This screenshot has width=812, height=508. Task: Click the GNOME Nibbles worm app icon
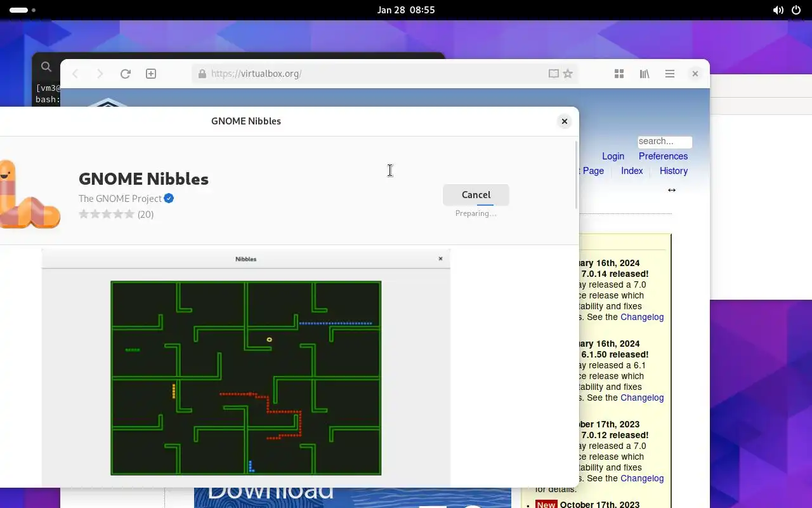pyautogui.click(x=29, y=194)
